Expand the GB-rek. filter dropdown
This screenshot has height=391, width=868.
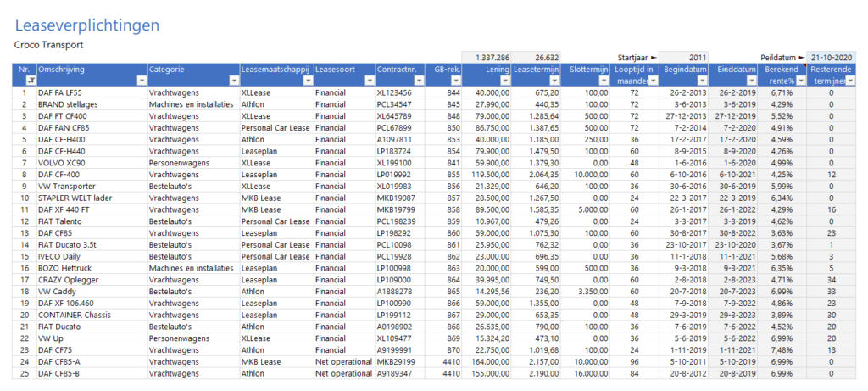(456, 80)
